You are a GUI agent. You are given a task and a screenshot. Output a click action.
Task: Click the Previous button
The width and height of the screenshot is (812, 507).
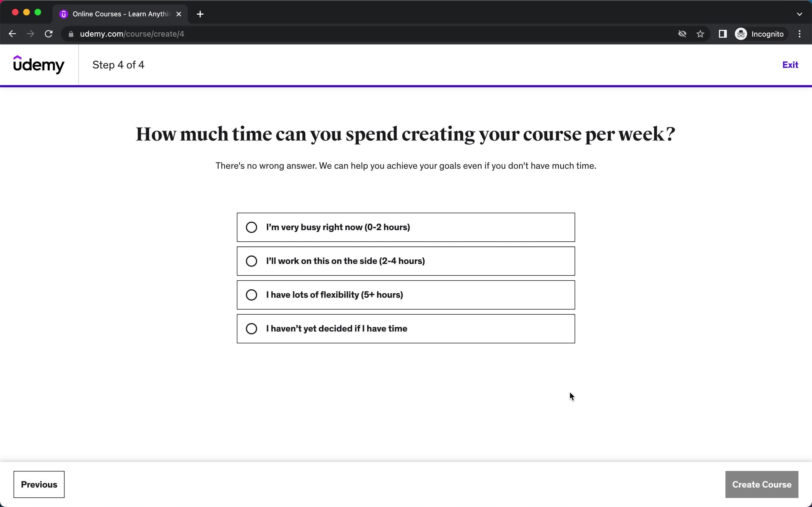click(39, 484)
